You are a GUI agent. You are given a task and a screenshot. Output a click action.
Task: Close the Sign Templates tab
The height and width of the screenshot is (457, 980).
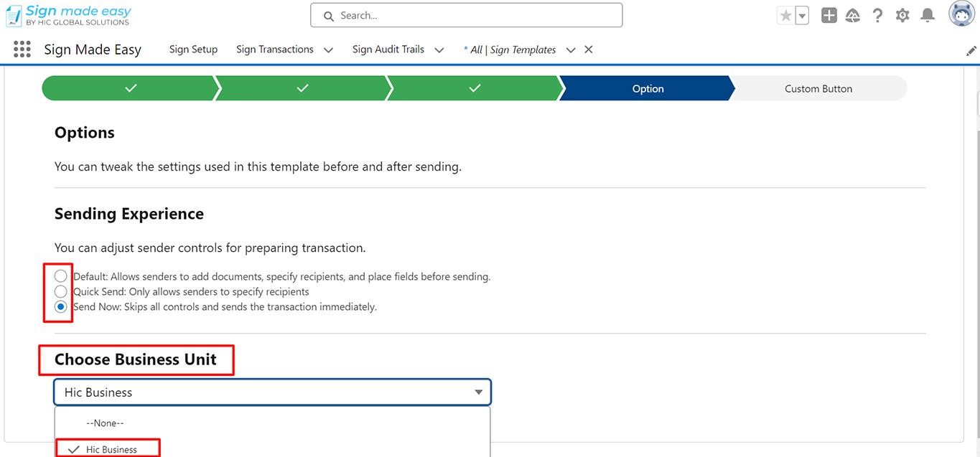pos(589,50)
